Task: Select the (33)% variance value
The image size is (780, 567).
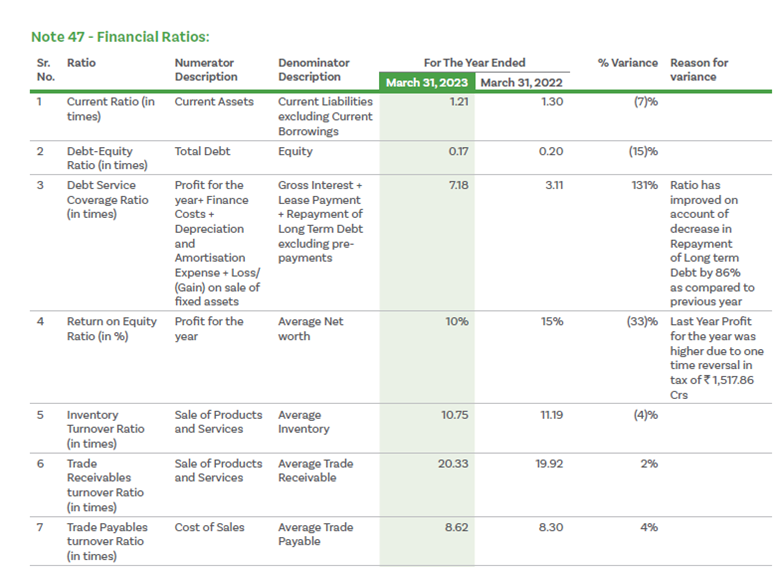Action: 641,322
